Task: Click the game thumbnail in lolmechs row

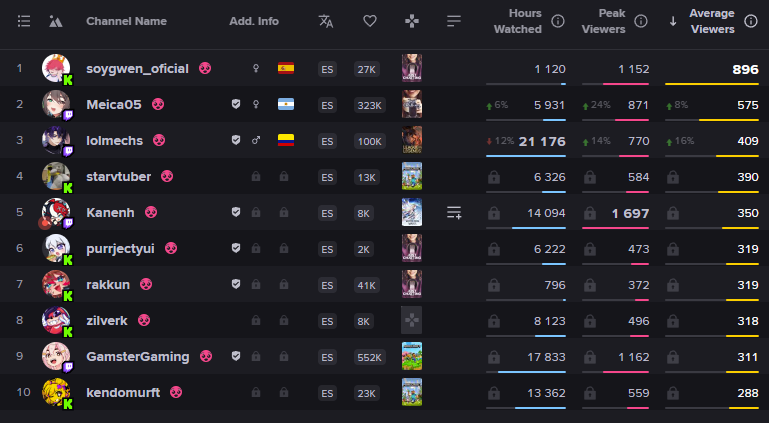Action: click(x=411, y=140)
